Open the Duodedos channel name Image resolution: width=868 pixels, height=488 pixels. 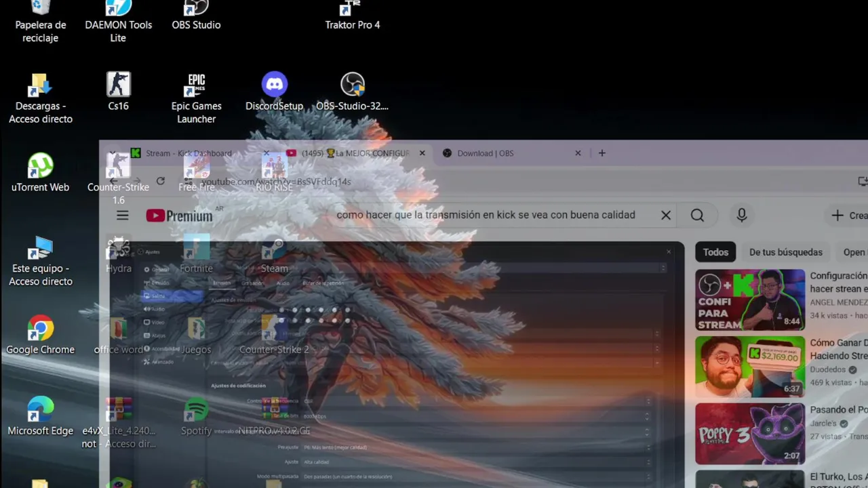coord(828,369)
